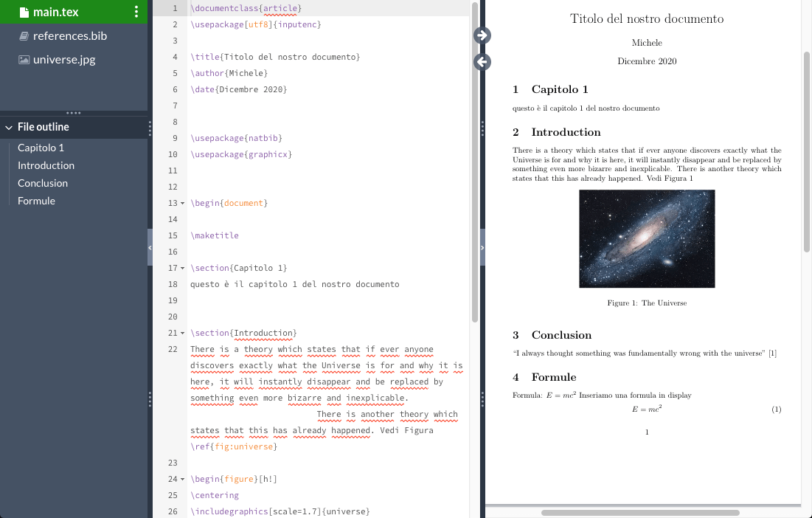
Task: Fold the document environment at line 13
Action: 182,203
